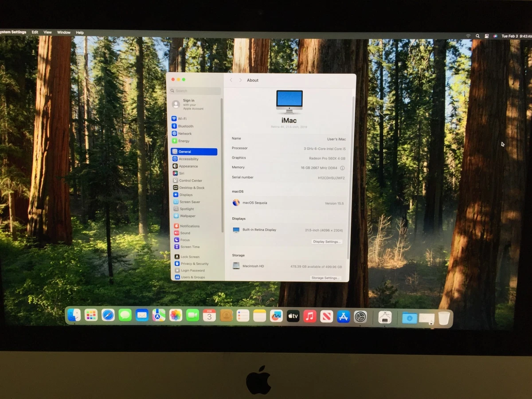Open the Window menu in the menu bar
The height and width of the screenshot is (399, 532).
[x=64, y=32]
